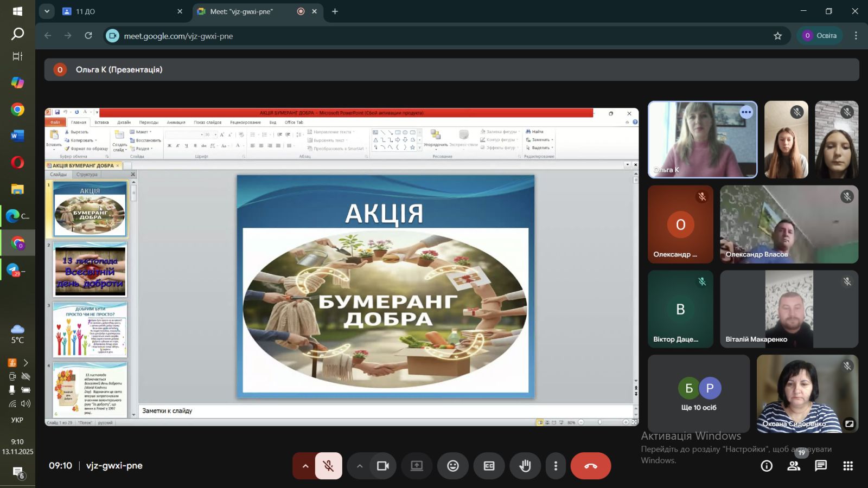Open the Освіта profile button

(820, 36)
